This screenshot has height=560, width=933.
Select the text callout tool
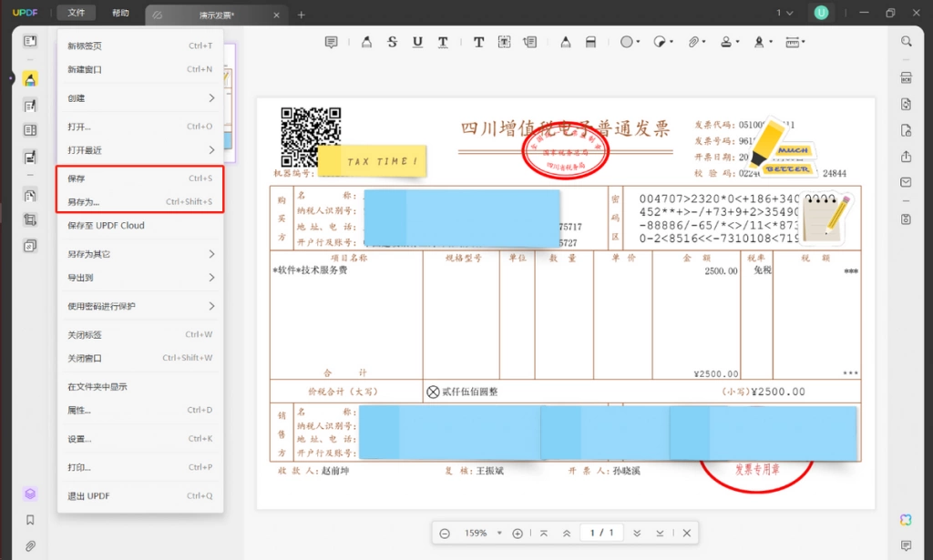click(529, 42)
